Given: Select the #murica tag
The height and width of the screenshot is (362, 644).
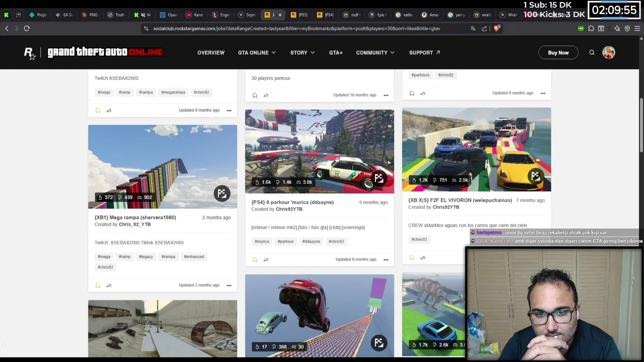Looking at the screenshot, I should coord(262,242).
